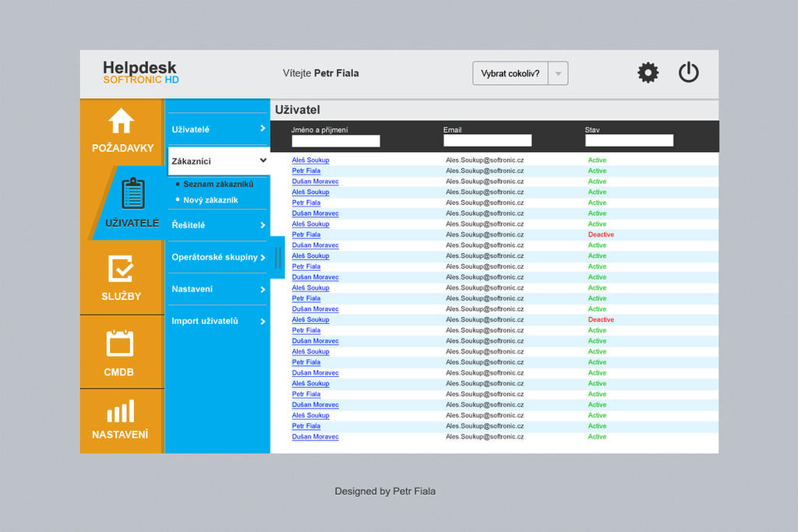The height and width of the screenshot is (532, 798).
Task: Log out using the power icon
Action: point(689,72)
